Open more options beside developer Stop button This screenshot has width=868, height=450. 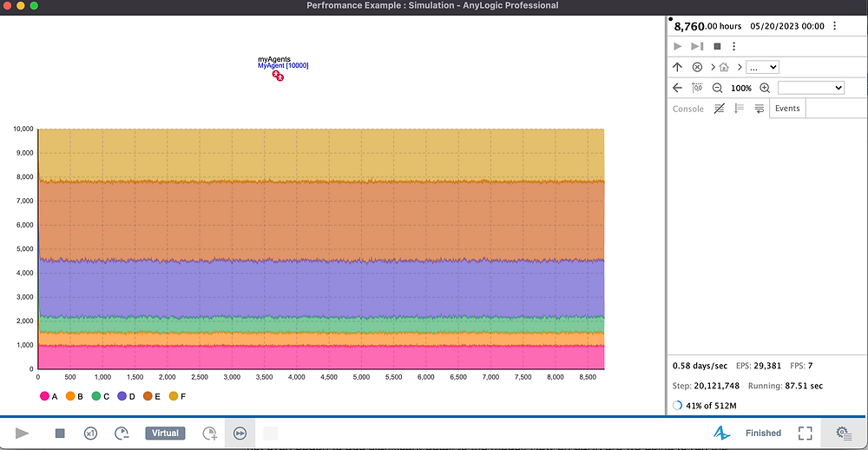click(x=733, y=47)
